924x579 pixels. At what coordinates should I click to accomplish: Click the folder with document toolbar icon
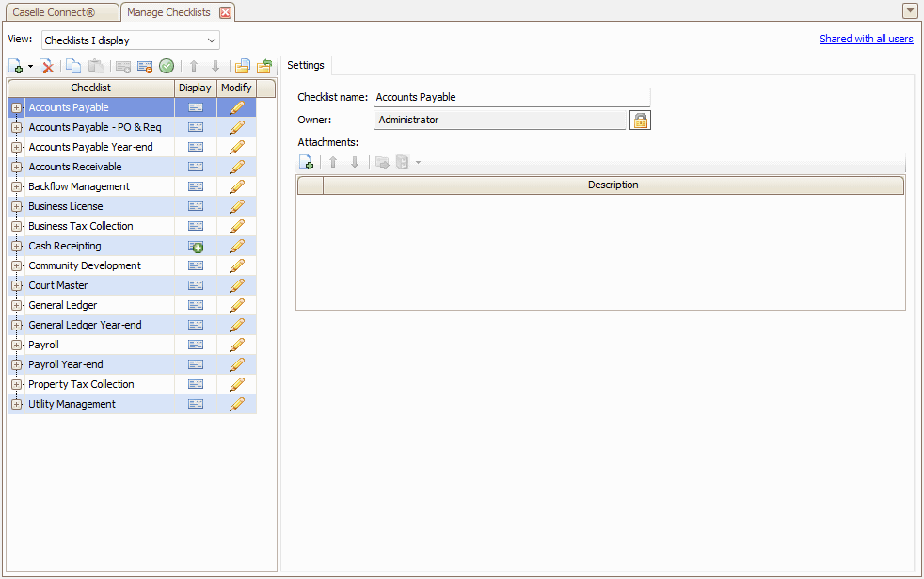tap(242, 67)
